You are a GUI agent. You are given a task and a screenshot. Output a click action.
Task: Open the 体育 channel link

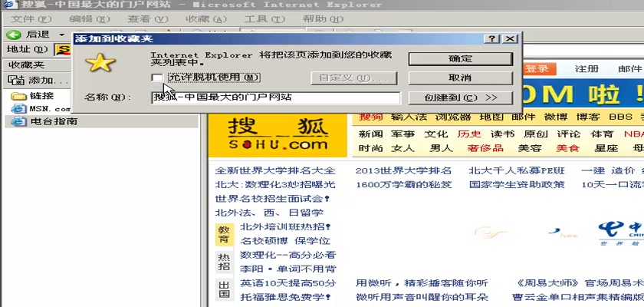coord(602,134)
